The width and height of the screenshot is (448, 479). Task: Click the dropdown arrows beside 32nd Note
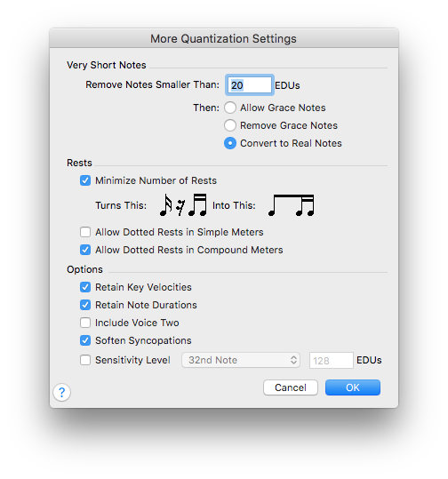293,360
